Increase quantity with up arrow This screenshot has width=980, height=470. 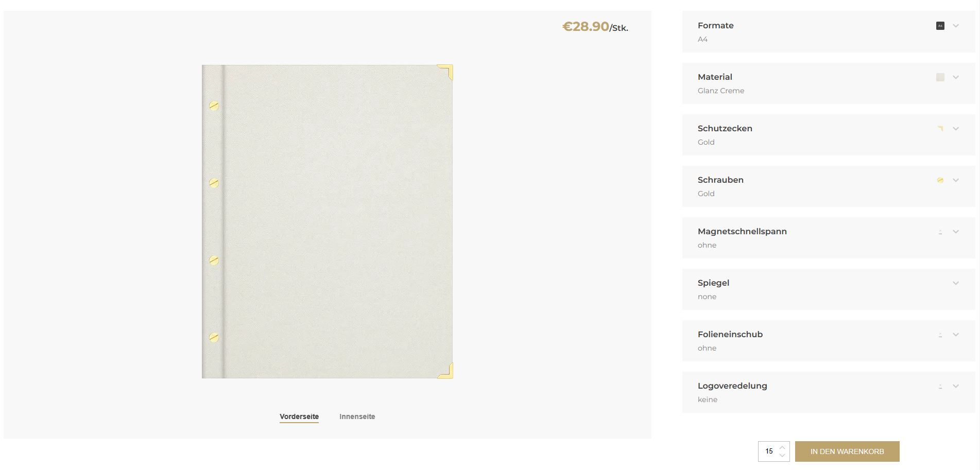pos(782,447)
